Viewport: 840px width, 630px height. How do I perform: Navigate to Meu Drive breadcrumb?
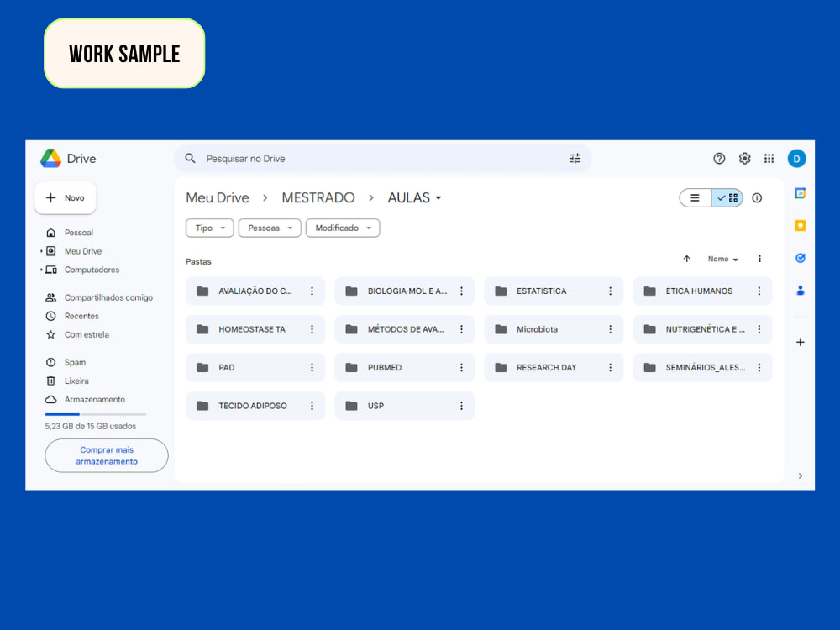click(x=218, y=198)
